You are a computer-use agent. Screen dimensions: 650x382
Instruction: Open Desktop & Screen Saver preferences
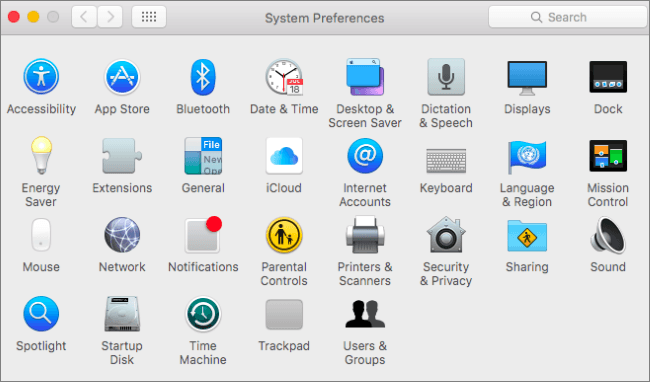pos(365,77)
